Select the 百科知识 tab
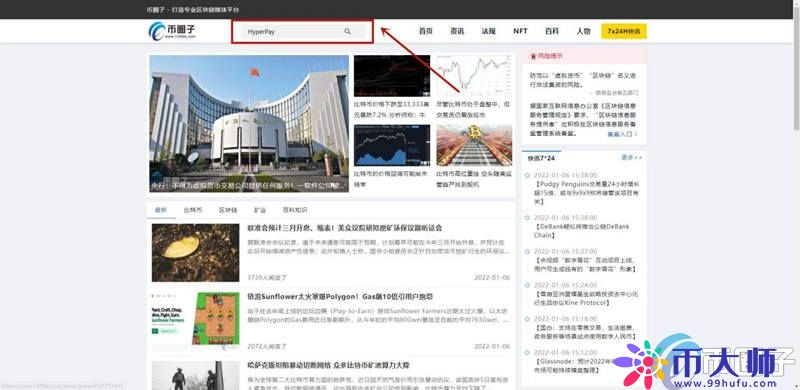 (x=295, y=210)
